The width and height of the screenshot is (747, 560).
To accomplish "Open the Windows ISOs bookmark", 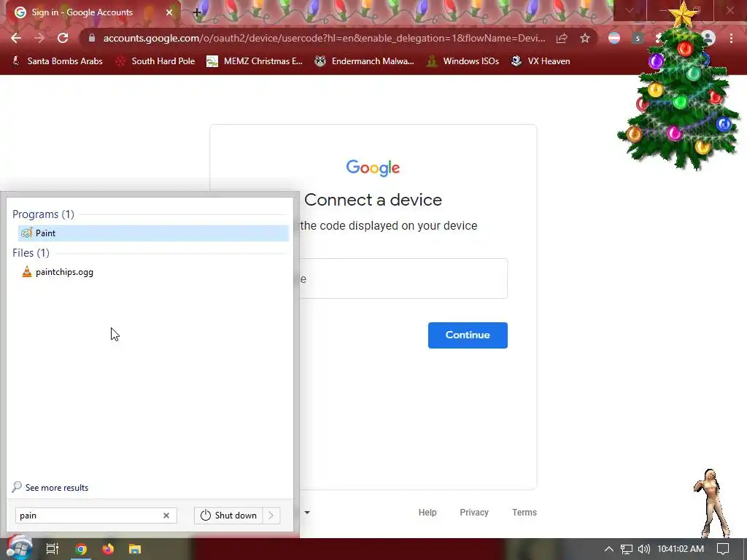I will click(x=462, y=61).
